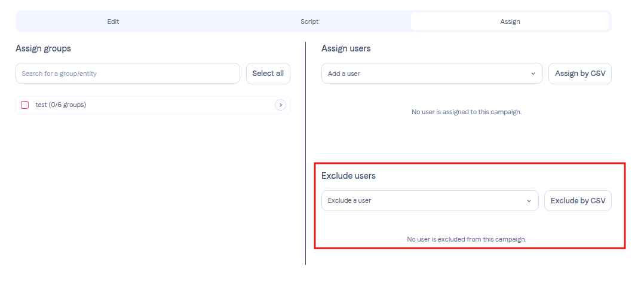Select the Assign tab
The width and height of the screenshot is (644, 287).
tap(510, 22)
